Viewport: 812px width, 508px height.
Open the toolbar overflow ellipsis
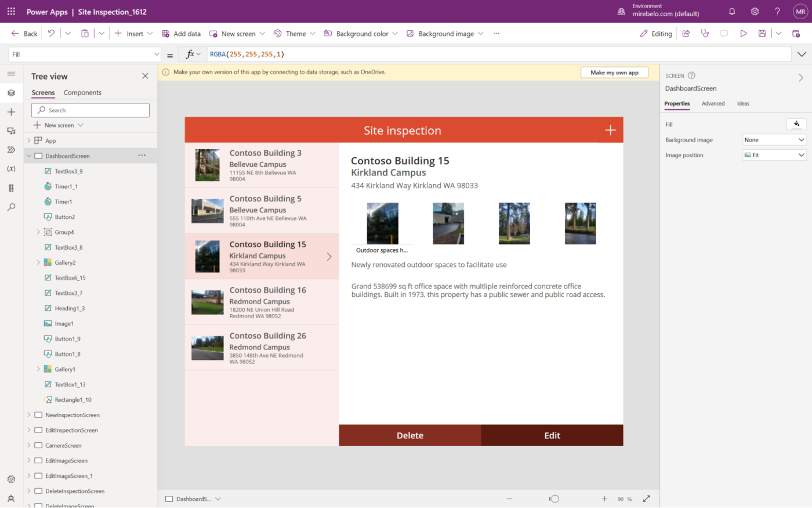pyautogui.click(x=496, y=33)
